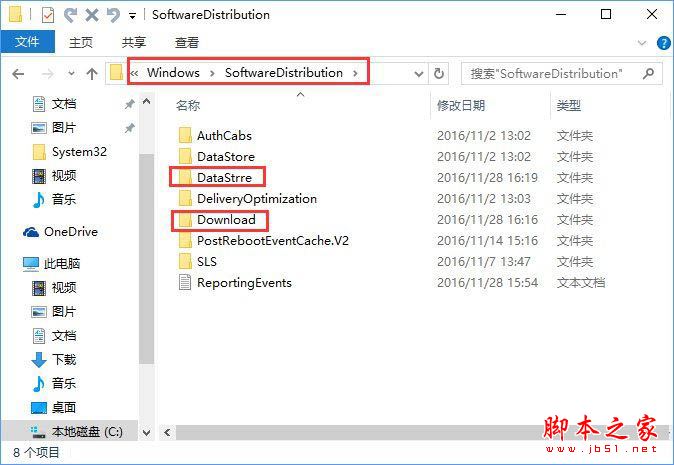Switch to the 查看 ribbon tab

pyautogui.click(x=187, y=43)
